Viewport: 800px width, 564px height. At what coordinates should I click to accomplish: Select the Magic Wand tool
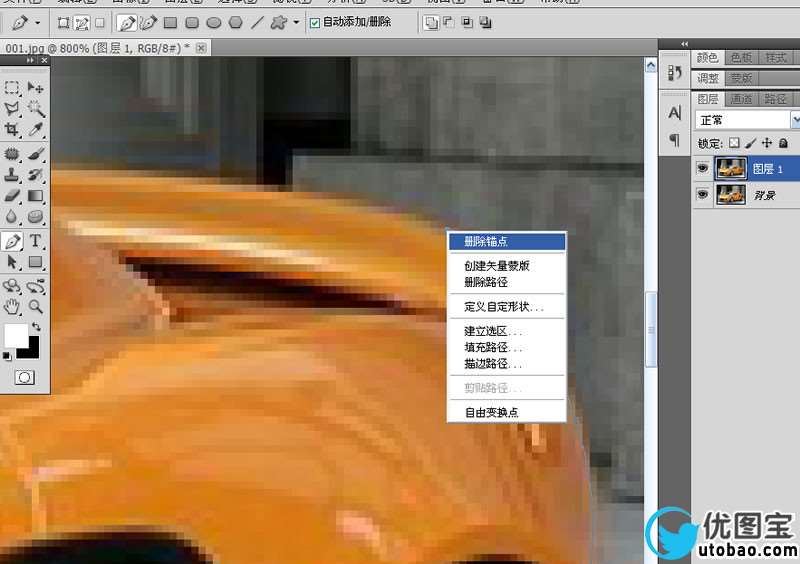35,108
